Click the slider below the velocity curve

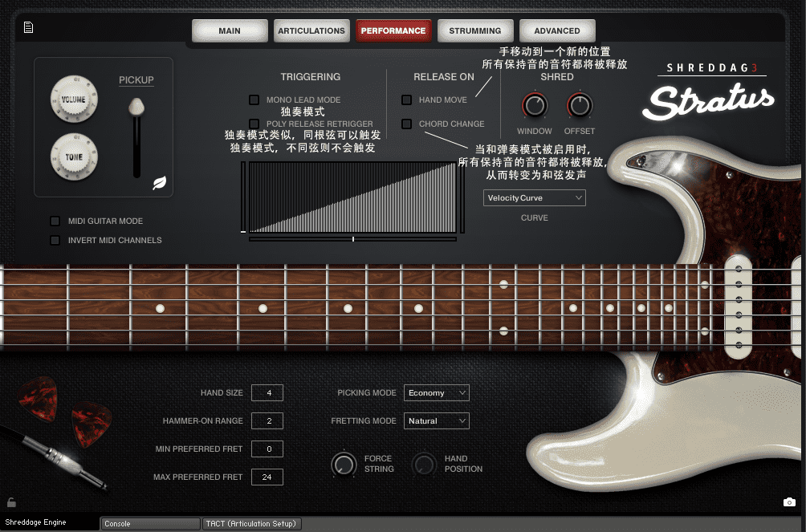pos(352,239)
